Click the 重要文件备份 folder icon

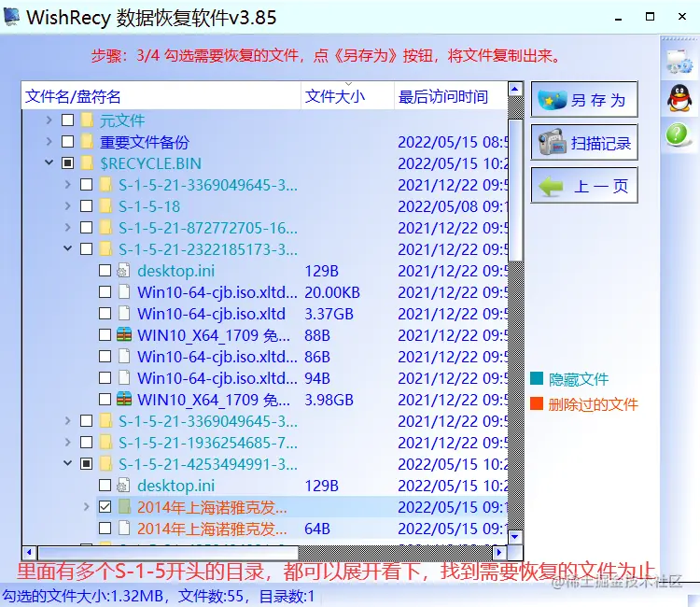tap(87, 142)
